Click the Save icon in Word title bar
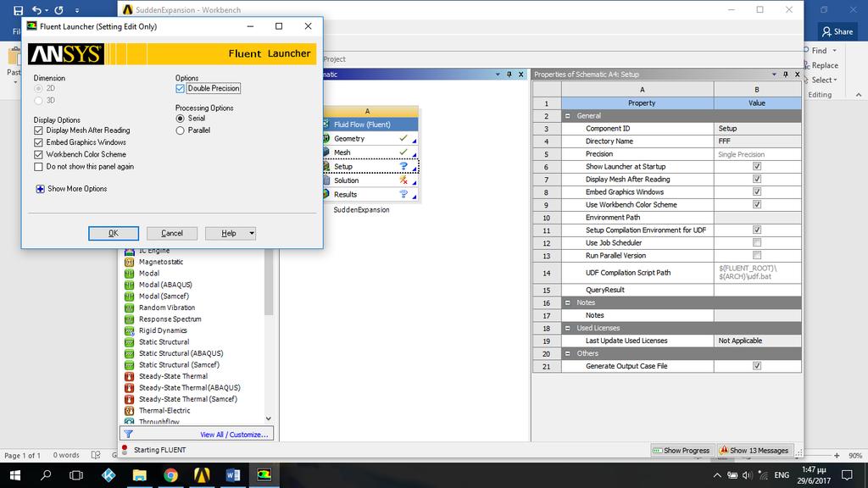 [x=18, y=10]
